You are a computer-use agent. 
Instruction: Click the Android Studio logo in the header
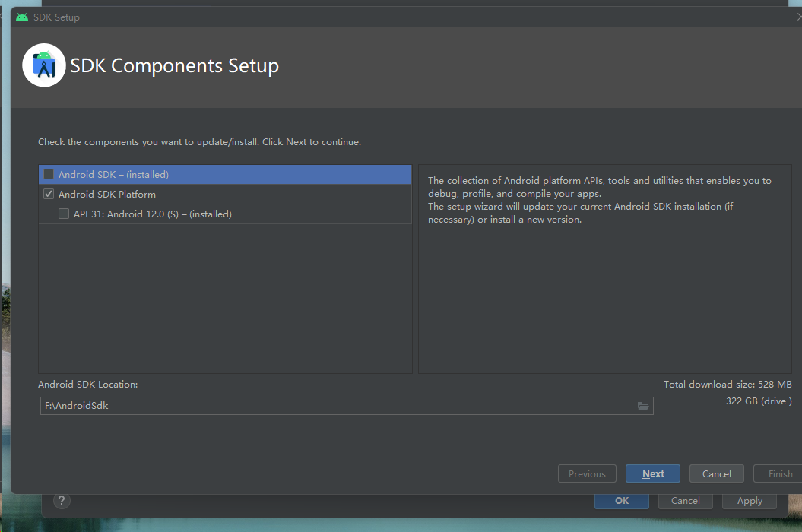[44, 65]
